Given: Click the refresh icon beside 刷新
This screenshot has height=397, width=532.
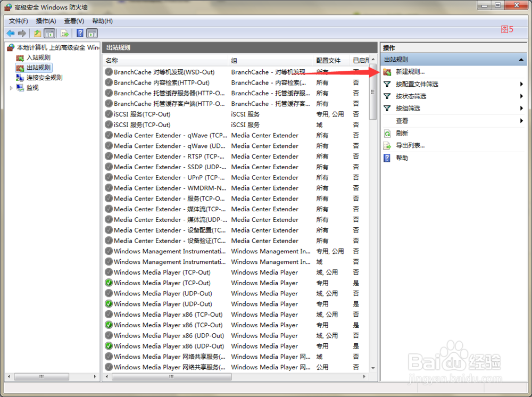Looking at the screenshot, I should [x=387, y=134].
